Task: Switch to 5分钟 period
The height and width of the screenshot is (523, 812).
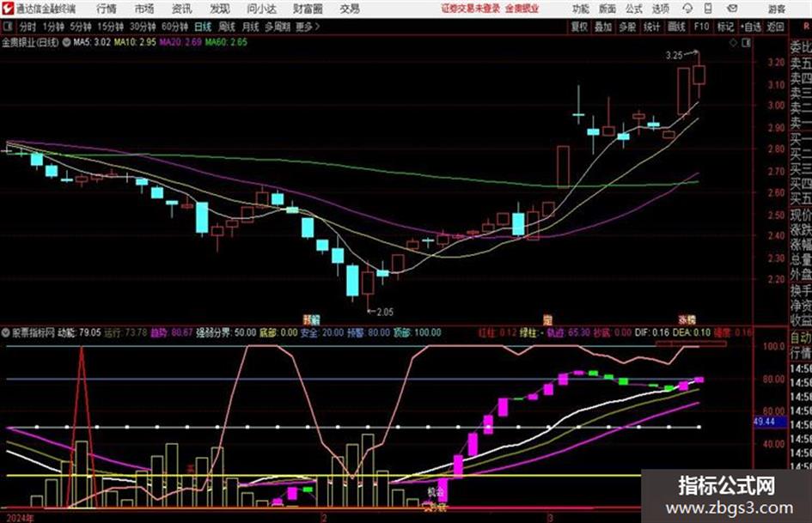Action: point(80,27)
